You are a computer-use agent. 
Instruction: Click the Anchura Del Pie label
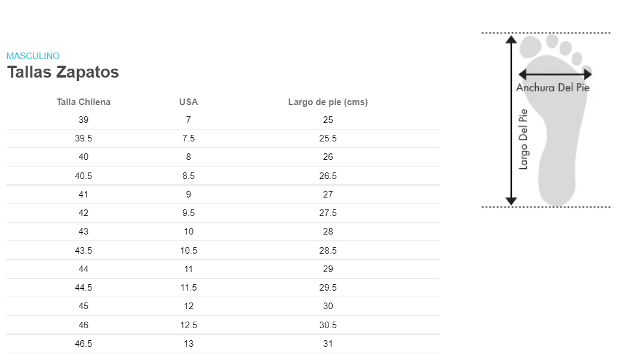(553, 88)
